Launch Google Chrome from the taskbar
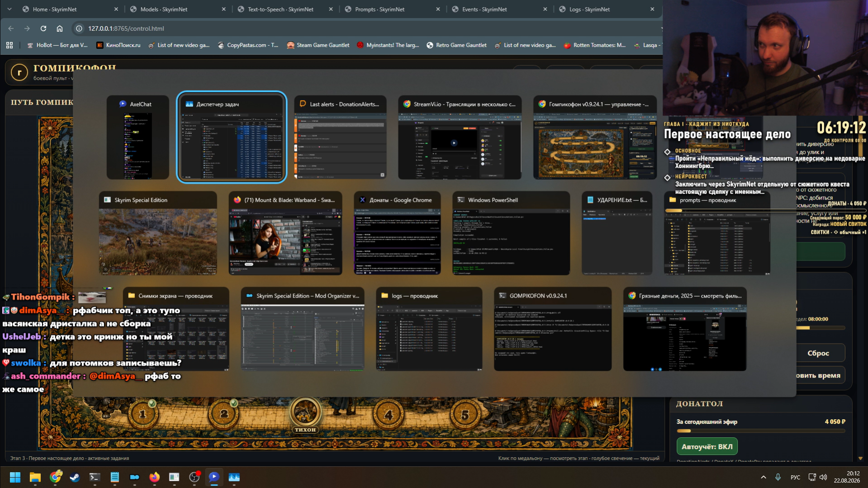This screenshot has height=488, width=868. click(55, 477)
